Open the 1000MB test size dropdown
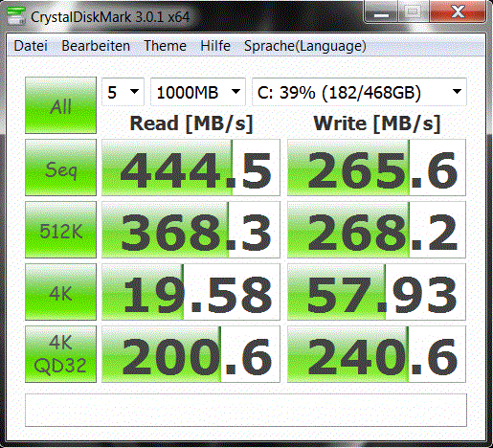493x448 pixels. point(198,92)
